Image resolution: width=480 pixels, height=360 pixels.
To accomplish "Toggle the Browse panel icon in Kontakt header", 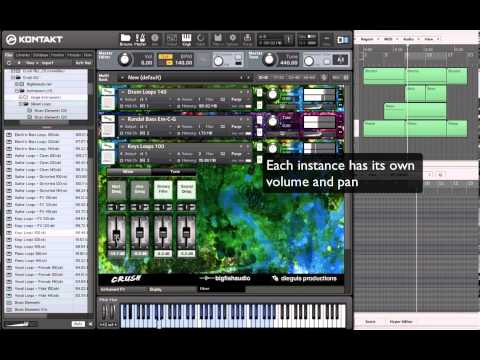I will [126, 39].
